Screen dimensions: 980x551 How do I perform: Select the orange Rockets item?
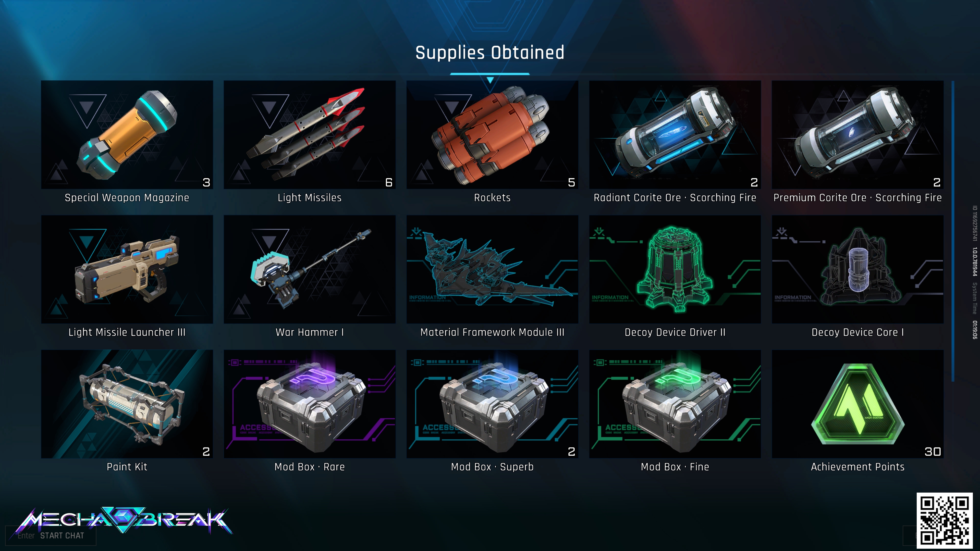[492, 135]
